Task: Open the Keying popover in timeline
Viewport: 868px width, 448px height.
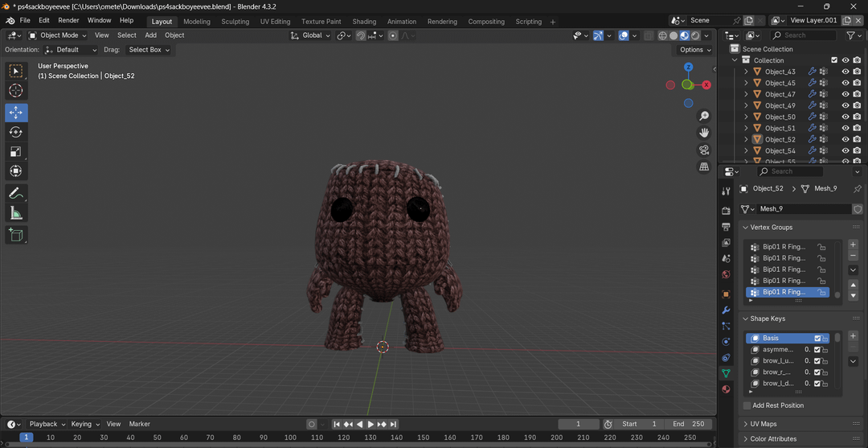Action: click(x=84, y=424)
